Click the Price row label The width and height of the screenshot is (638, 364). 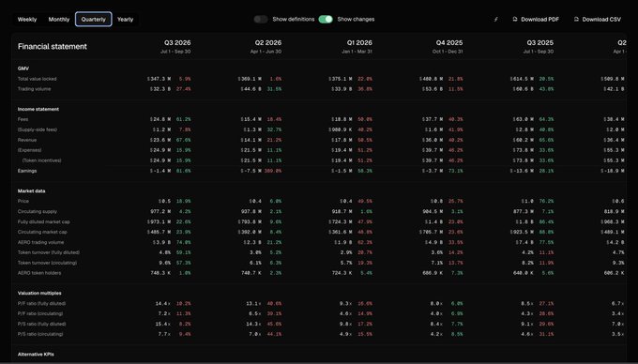[x=23, y=202]
